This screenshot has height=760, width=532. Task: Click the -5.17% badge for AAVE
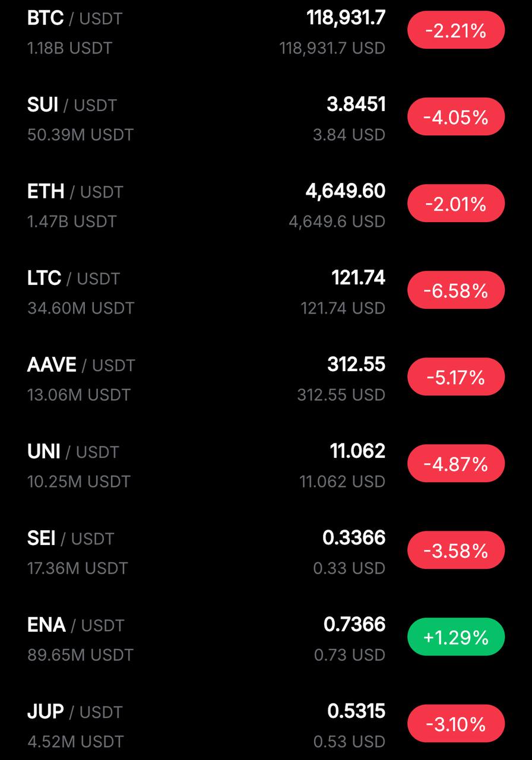click(x=456, y=376)
